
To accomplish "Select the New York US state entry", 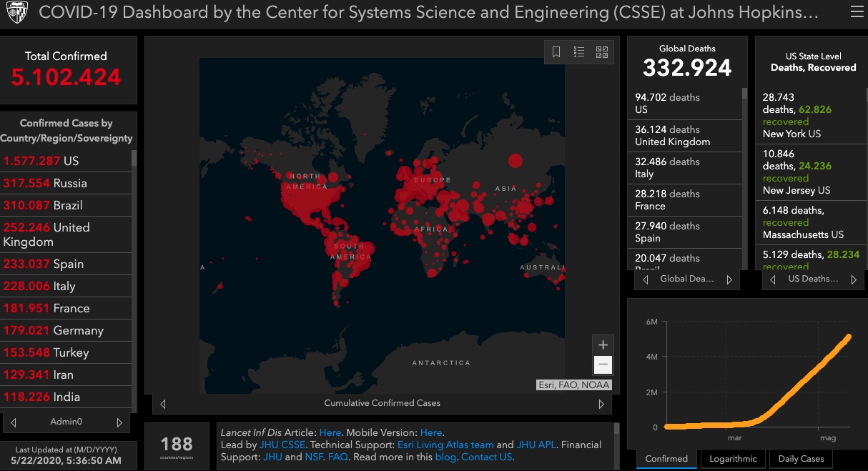I will (811, 116).
